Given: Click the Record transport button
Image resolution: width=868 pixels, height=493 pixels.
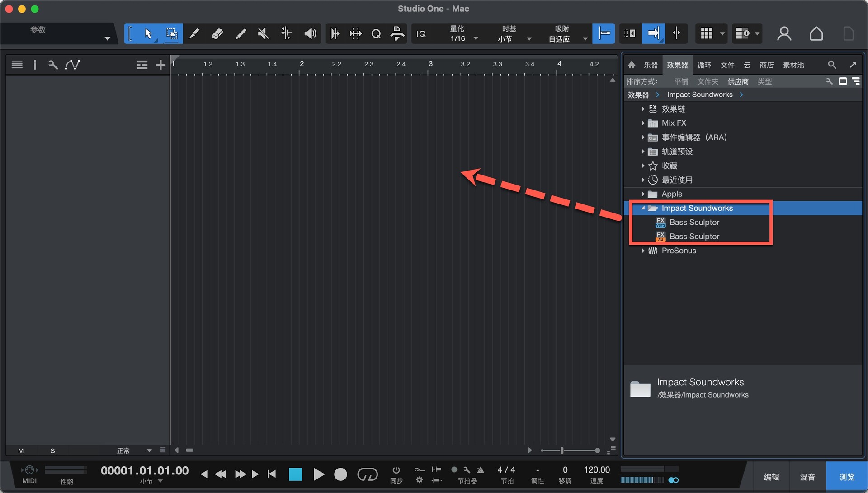Looking at the screenshot, I should (340, 474).
